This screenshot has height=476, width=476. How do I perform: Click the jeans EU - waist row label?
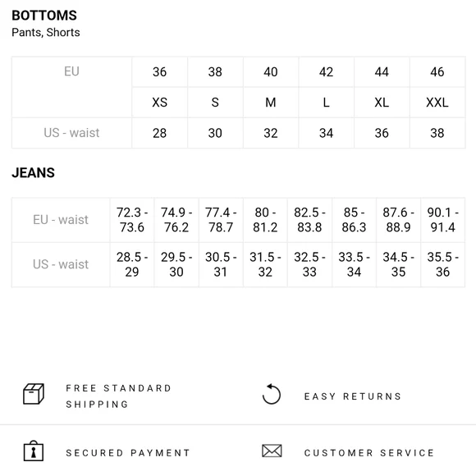(x=61, y=220)
